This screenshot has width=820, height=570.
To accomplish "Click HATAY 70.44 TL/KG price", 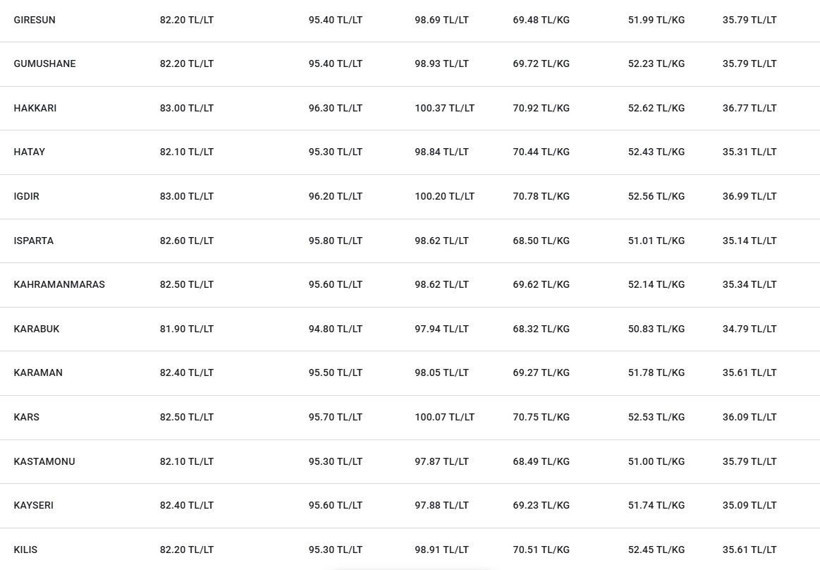I will 541,152.
